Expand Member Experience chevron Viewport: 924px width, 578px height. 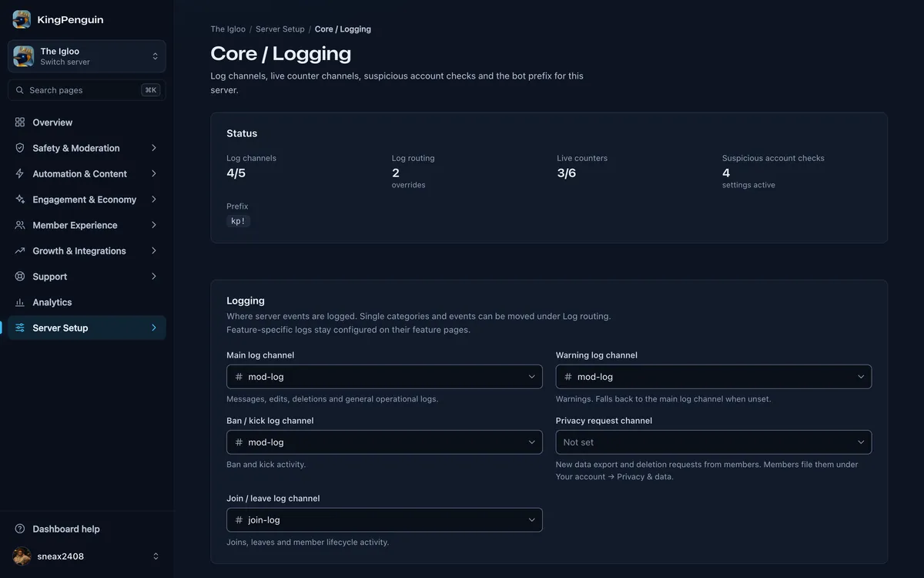point(154,225)
